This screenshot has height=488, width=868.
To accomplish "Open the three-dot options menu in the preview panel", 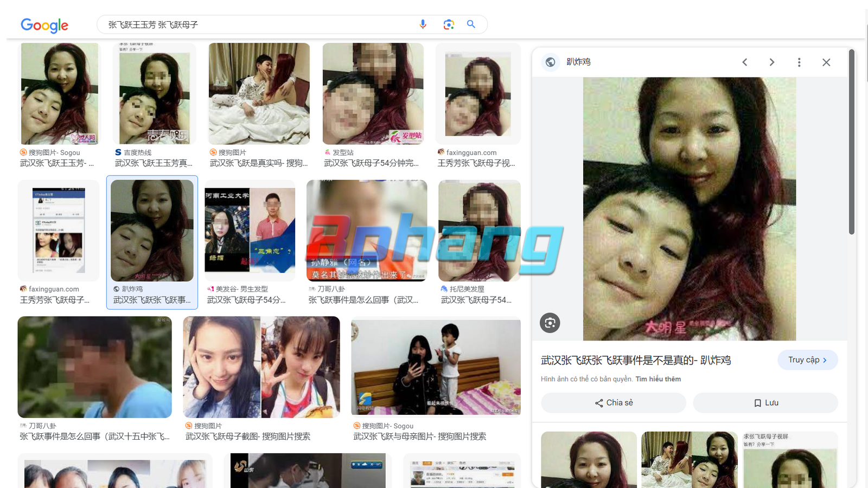I will coord(799,62).
